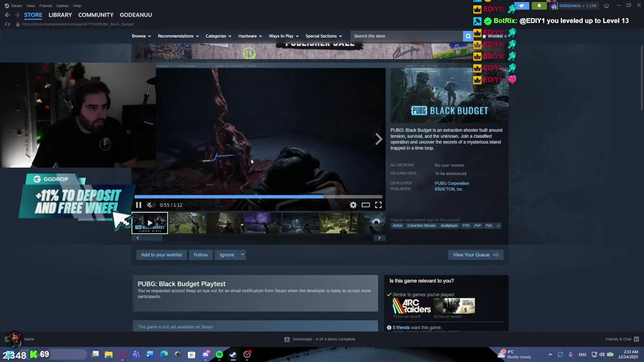Expand the Hardware dropdown
Image resolution: width=644 pixels, height=362 pixels.
[x=250, y=36]
